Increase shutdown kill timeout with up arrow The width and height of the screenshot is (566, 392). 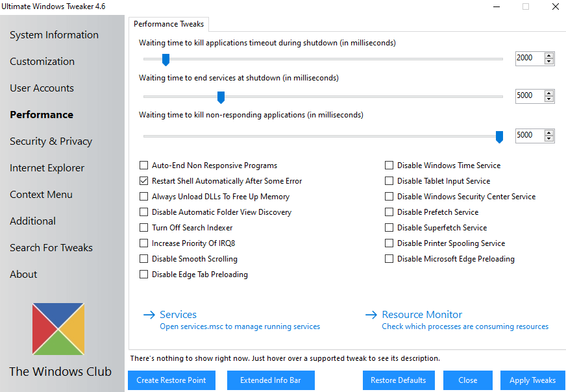[x=549, y=55]
